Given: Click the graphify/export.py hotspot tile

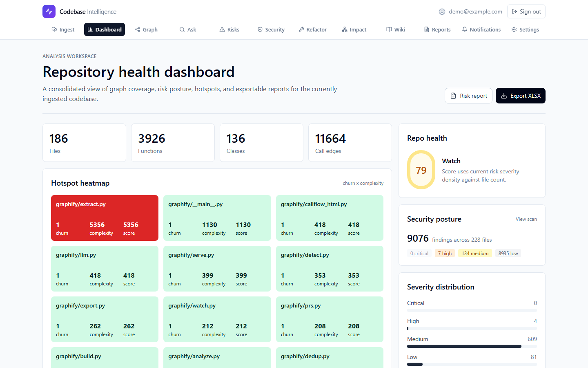Looking at the screenshot, I should pos(105,319).
